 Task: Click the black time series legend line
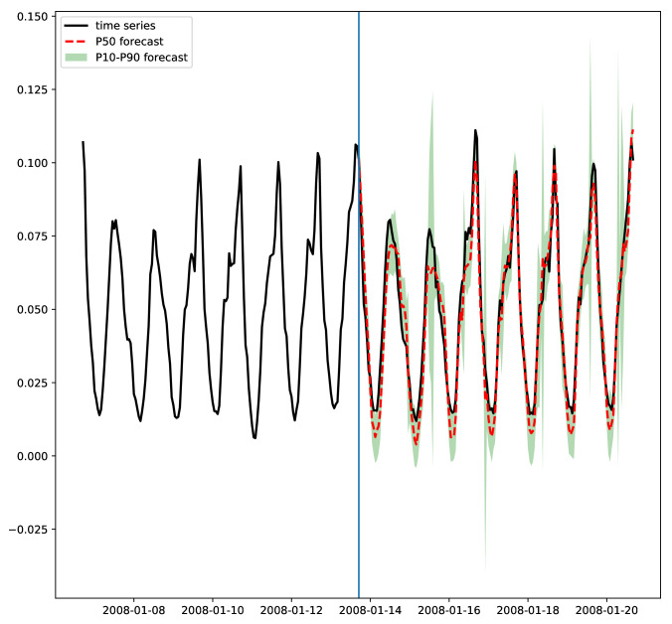pyautogui.click(x=77, y=26)
